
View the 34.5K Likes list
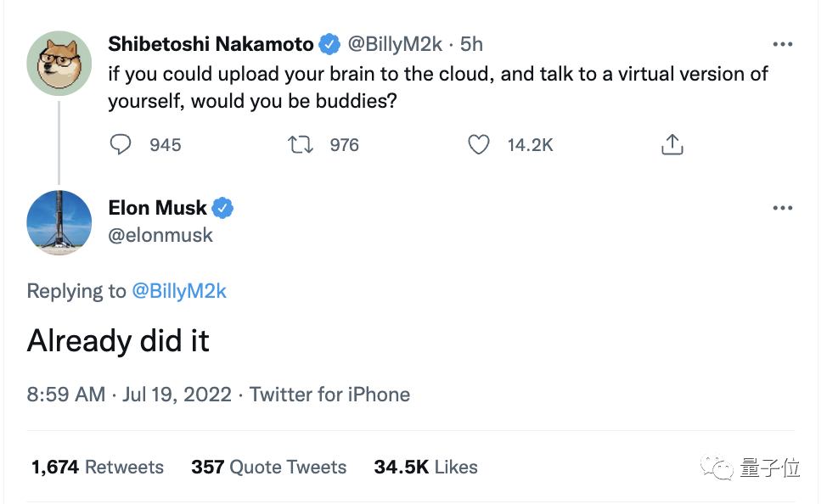[425, 467]
